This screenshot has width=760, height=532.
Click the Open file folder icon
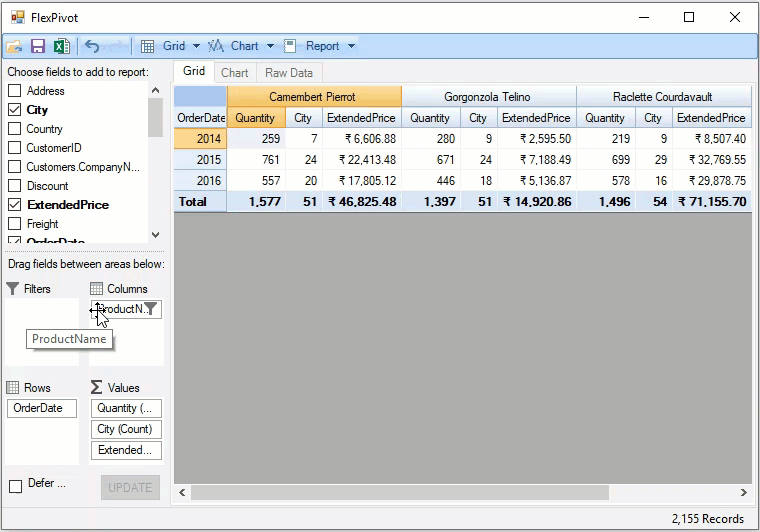pyautogui.click(x=14, y=46)
